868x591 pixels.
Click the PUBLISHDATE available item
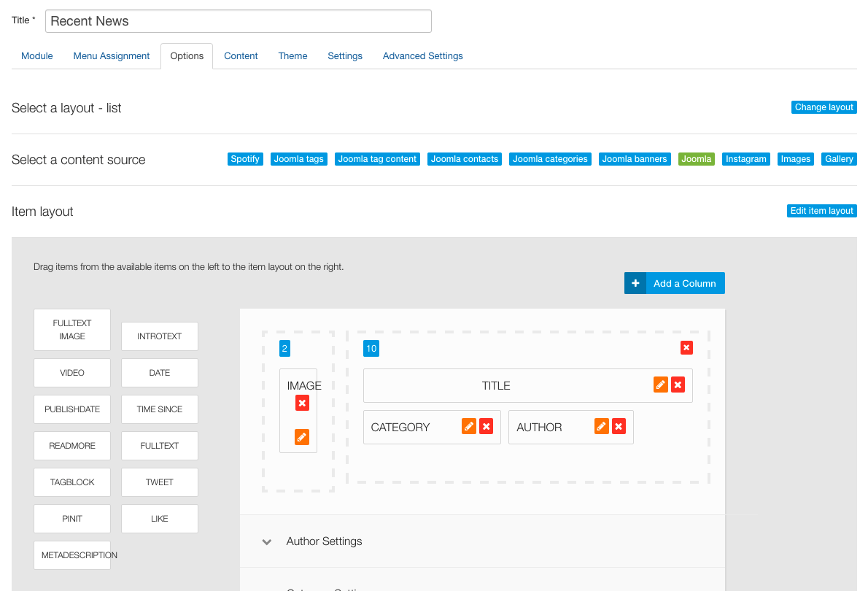(x=72, y=409)
